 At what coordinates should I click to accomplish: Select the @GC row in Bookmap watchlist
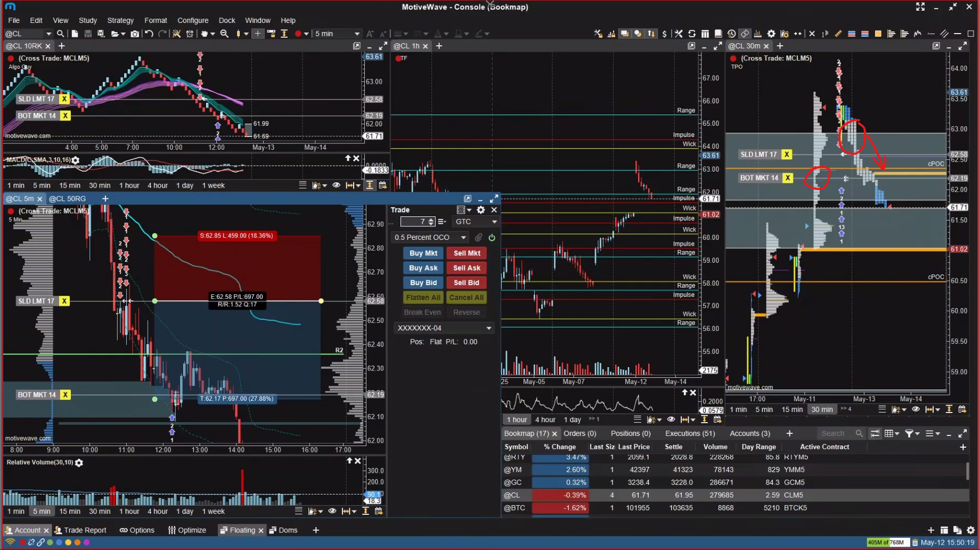[x=735, y=482]
